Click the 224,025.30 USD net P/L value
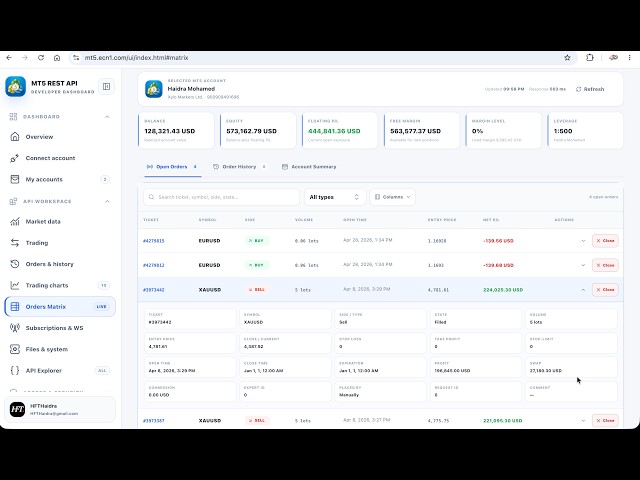The width and height of the screenshot is (640, 480). [503, 290]
